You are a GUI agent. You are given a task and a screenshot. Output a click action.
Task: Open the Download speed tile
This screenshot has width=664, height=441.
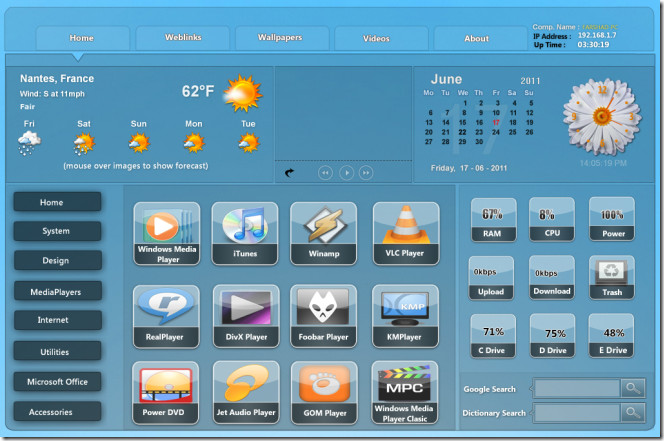552,277
